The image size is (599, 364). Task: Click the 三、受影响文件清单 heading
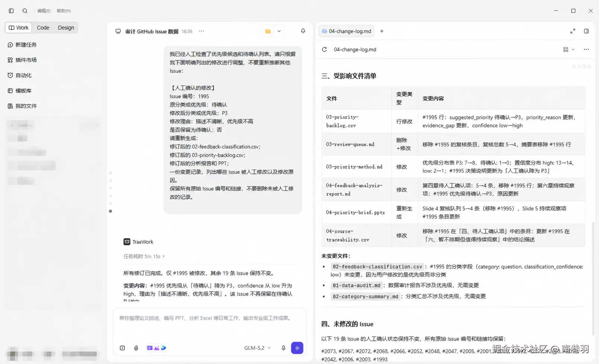pyautogui.click(x=349, y=76)
